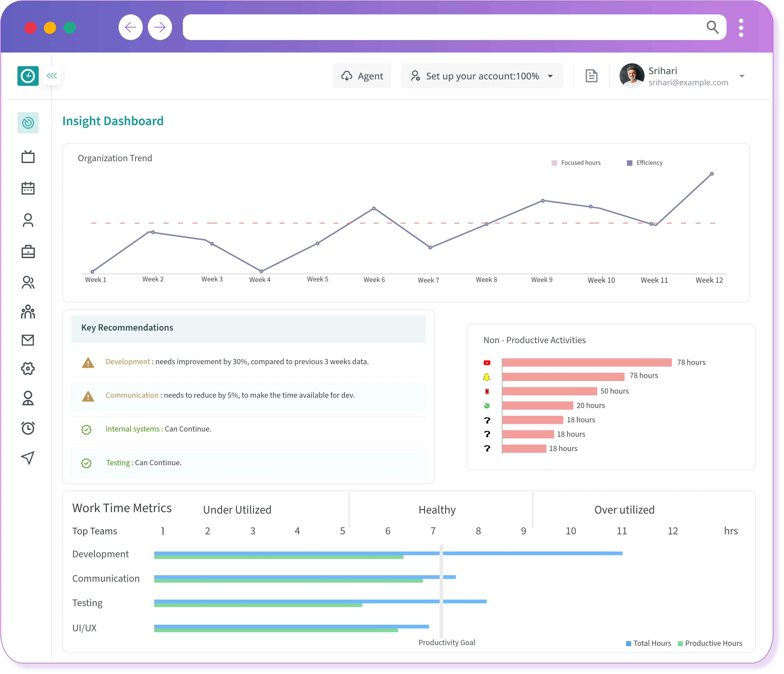Click the YouTube icon in Non-Productive Activities
The width and height of the screenshot is (784, 674).
487,363
